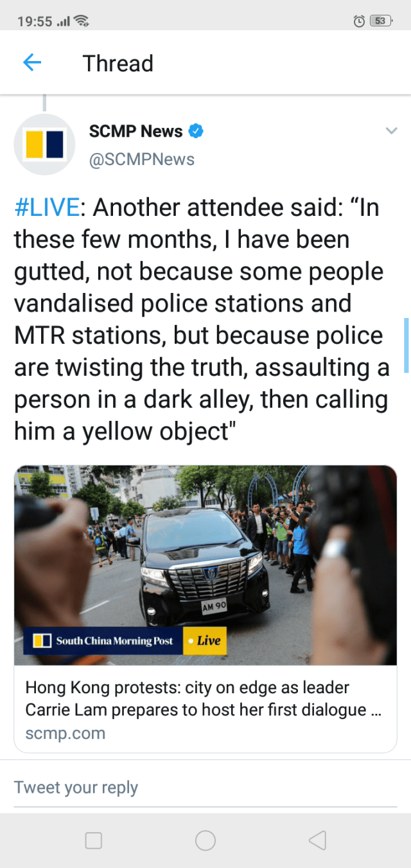
Task: Tap the alarm clock status icon
Action: coord(360,21)
